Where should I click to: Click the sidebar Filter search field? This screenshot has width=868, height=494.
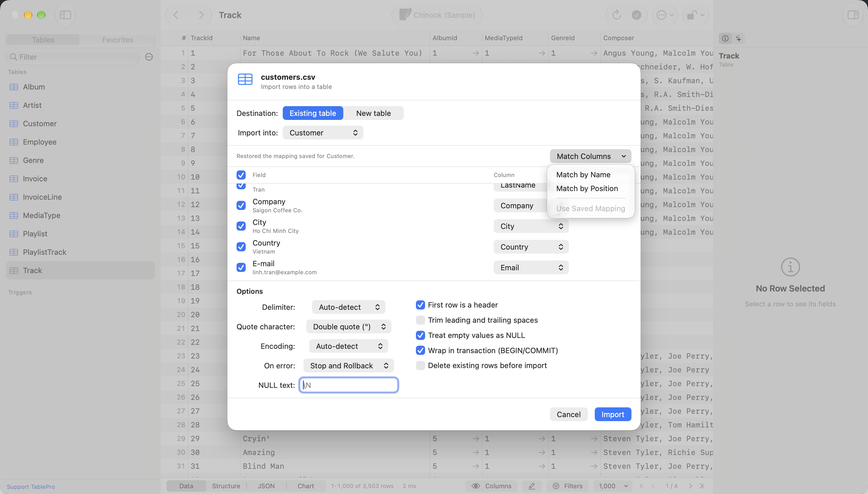click(x=73, y=57)
